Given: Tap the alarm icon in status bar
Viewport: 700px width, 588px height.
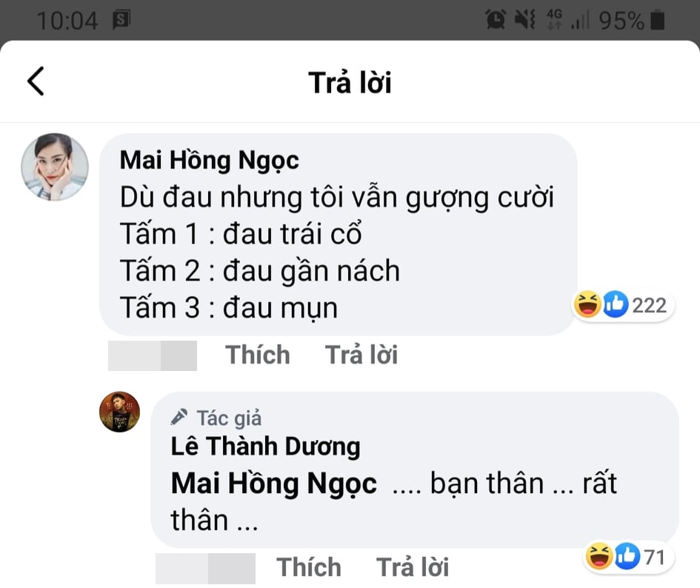Looking at the screenshot, I should 496,20.
